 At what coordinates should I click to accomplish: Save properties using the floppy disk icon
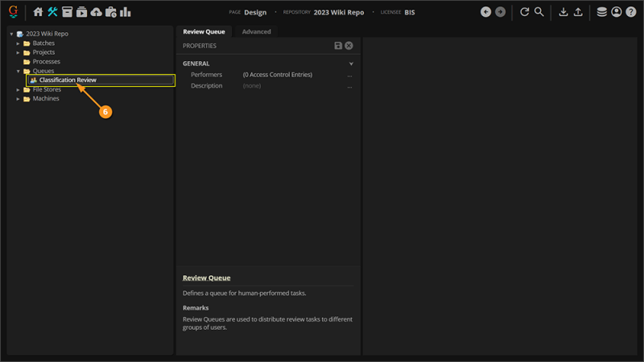tap(338, 46)
